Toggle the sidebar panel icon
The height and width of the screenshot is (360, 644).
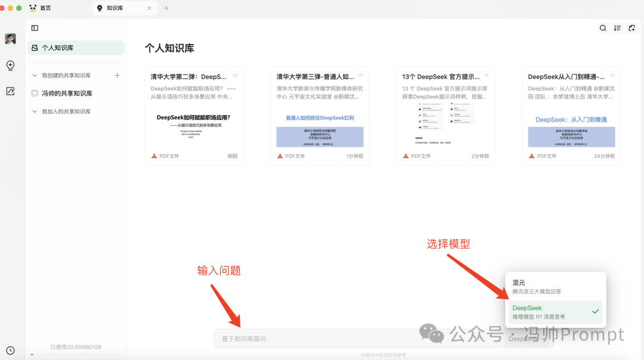pyautogui.click(x=35, y=28)
